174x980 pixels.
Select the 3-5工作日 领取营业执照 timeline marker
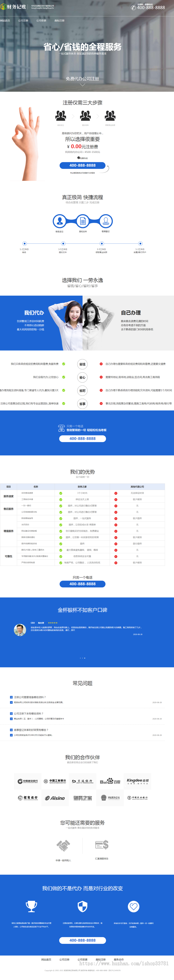tap(101, 243)
